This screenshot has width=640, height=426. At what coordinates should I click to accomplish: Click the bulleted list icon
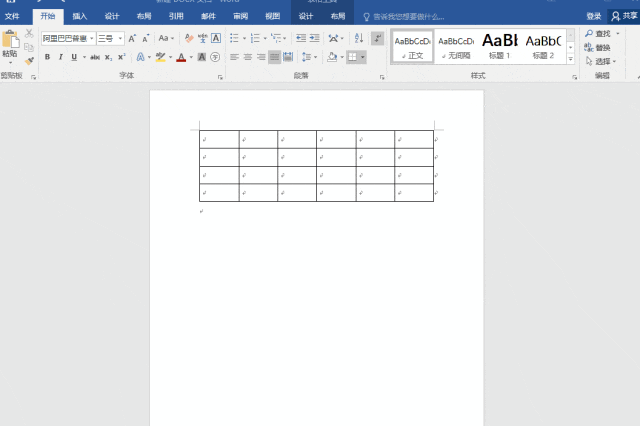click(234, 38)
